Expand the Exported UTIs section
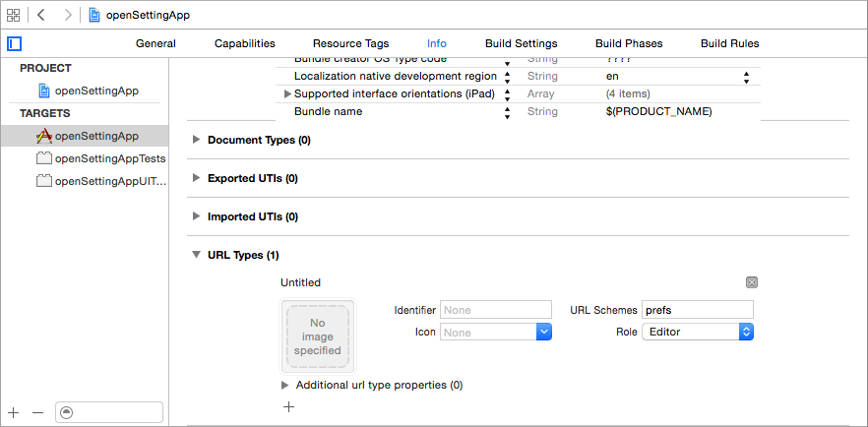Screen dimensions: 868x427 196,178
